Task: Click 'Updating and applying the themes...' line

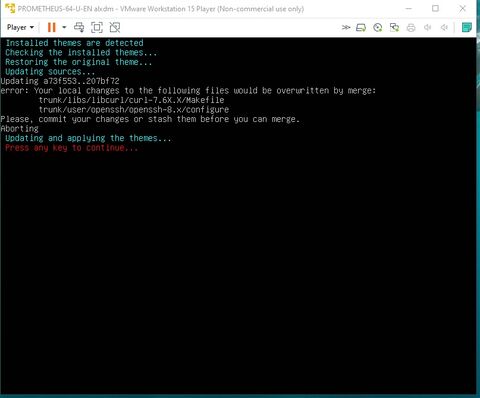Action: coord(88,138)
